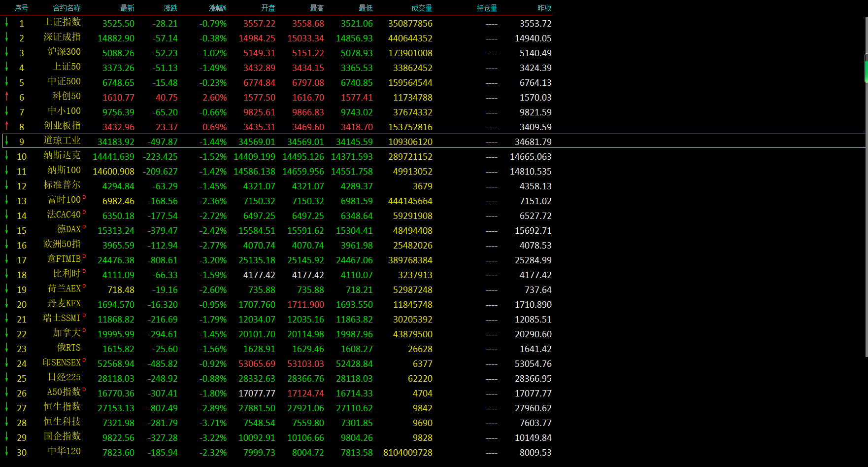868x467 pixels.
Task: Select the A50指数 contract name
Action: click(x=64, y=392)
